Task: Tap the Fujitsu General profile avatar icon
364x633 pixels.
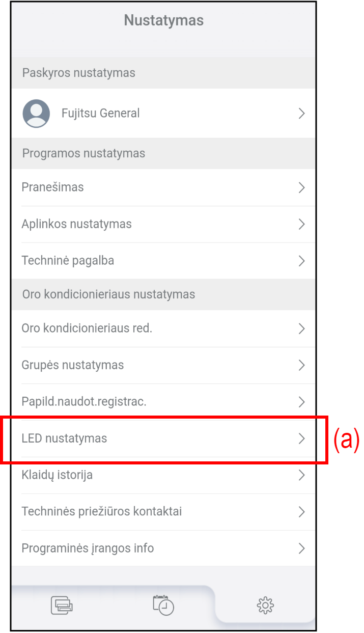Action: [x=36, y=113]
